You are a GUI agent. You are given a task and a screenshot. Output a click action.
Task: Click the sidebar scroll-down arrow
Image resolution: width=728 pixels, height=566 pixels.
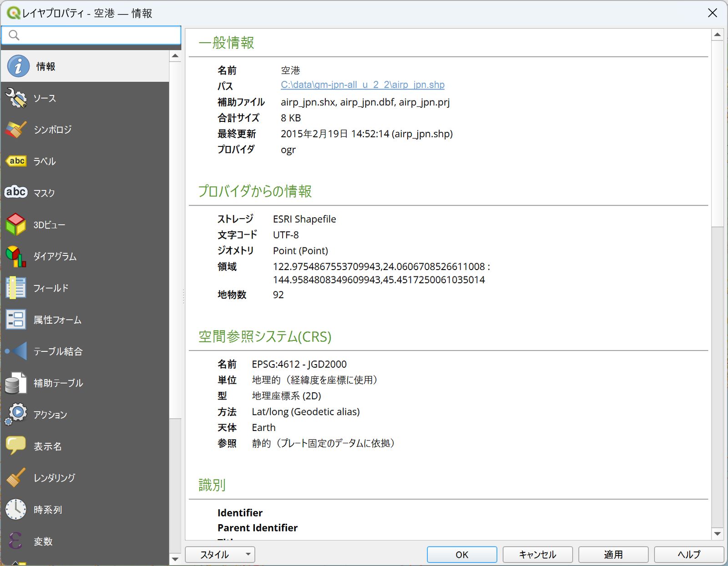(x=175, y=559)
